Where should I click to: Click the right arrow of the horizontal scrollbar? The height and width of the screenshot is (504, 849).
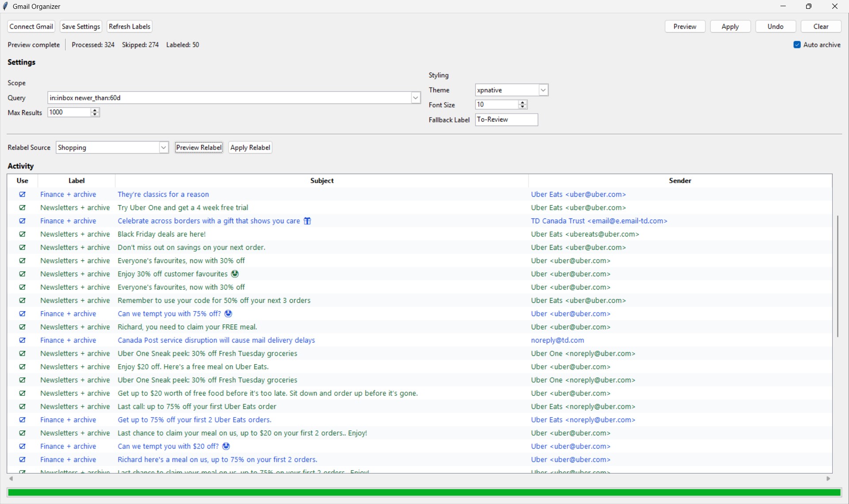point(828,478)
